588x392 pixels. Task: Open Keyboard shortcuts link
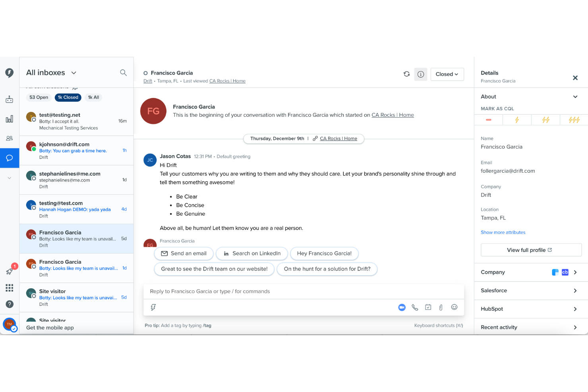pyautogui.click(x=439, y=325)
